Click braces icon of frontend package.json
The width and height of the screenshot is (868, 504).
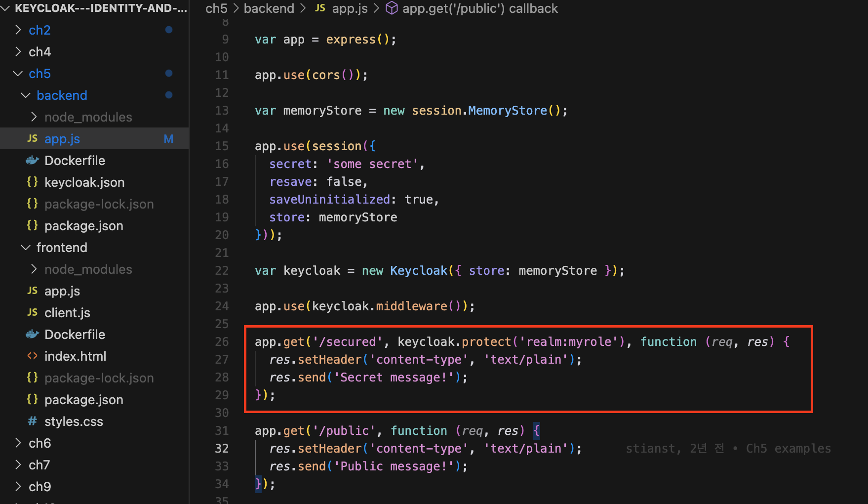33,400
